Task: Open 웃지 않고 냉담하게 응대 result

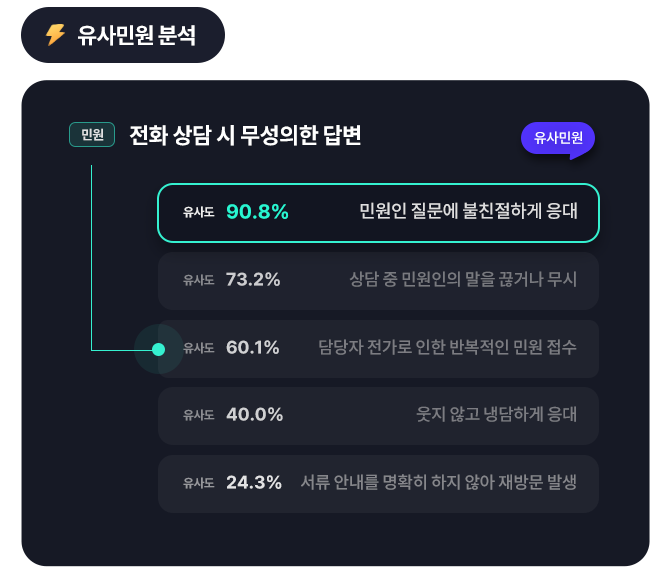Action: [496, 415]
